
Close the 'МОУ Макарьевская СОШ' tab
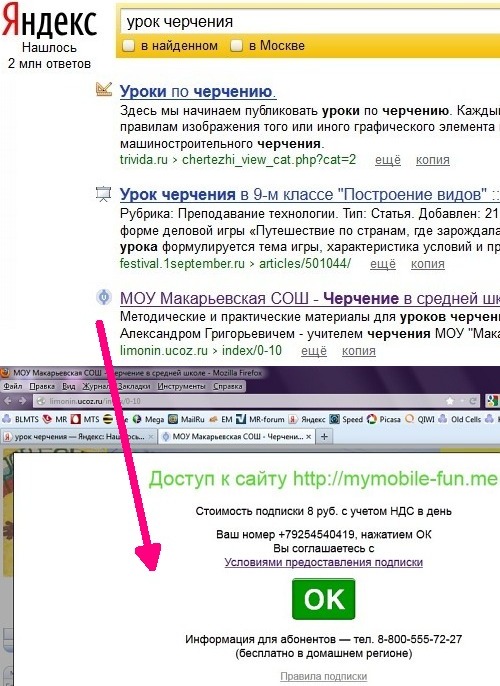(308, 437)
